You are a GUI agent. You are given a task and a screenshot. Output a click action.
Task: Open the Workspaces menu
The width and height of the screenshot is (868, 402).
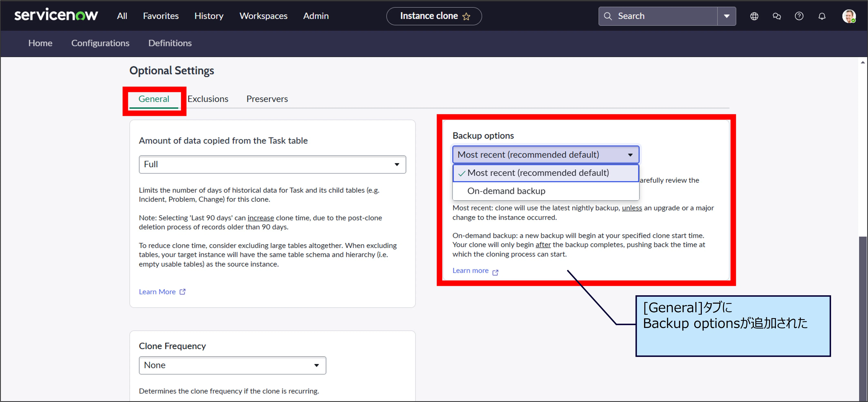pos(263,16)
